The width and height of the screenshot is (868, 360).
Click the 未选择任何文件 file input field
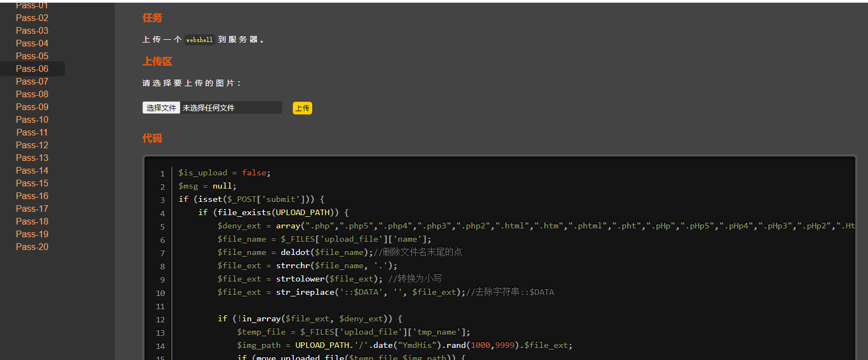coord(231,108)
